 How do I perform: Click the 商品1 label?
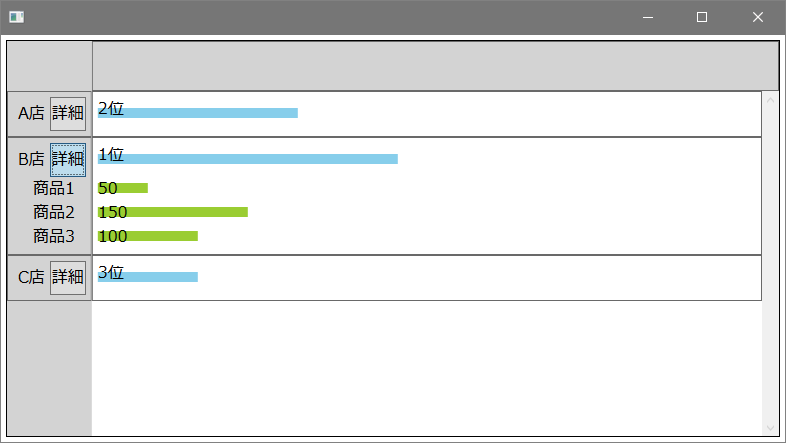pos(54,188)
